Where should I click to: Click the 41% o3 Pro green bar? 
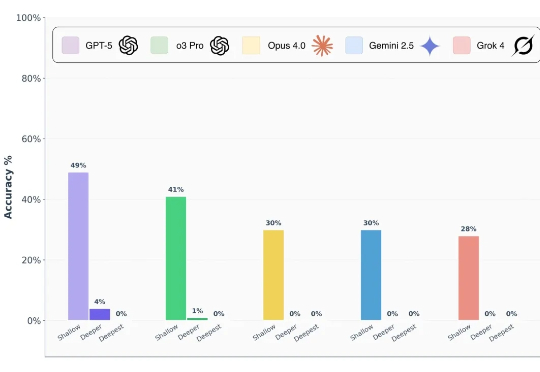tap(176, 258)
